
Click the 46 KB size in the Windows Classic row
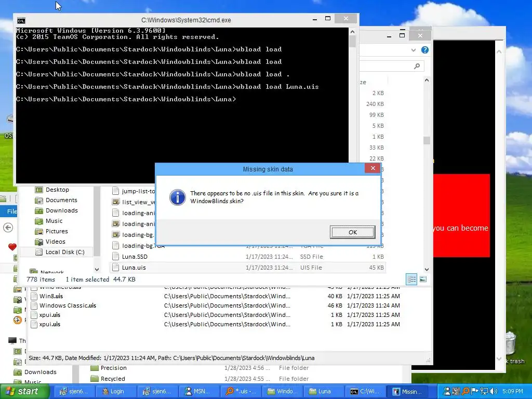pyautogui.click(x=335, y=305)
